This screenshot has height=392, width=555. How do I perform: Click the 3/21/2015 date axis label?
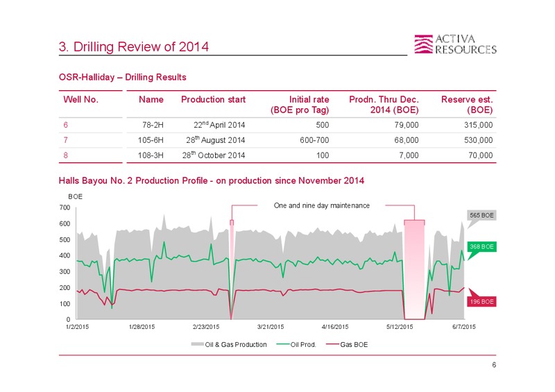pos(271,327)
